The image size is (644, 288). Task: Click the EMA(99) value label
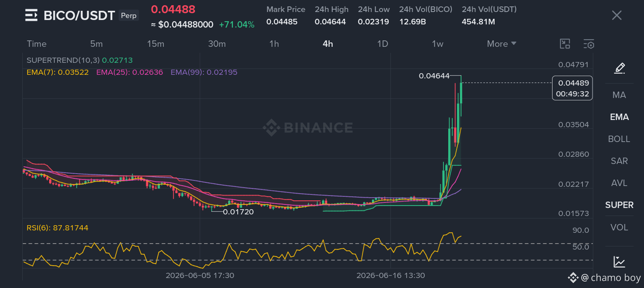[x=204, y=72]
